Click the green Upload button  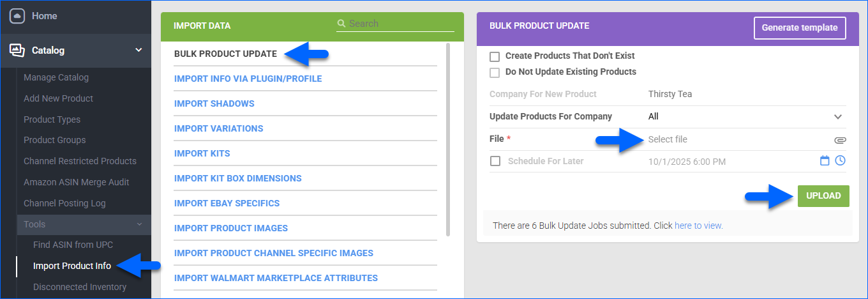[823, 196]
